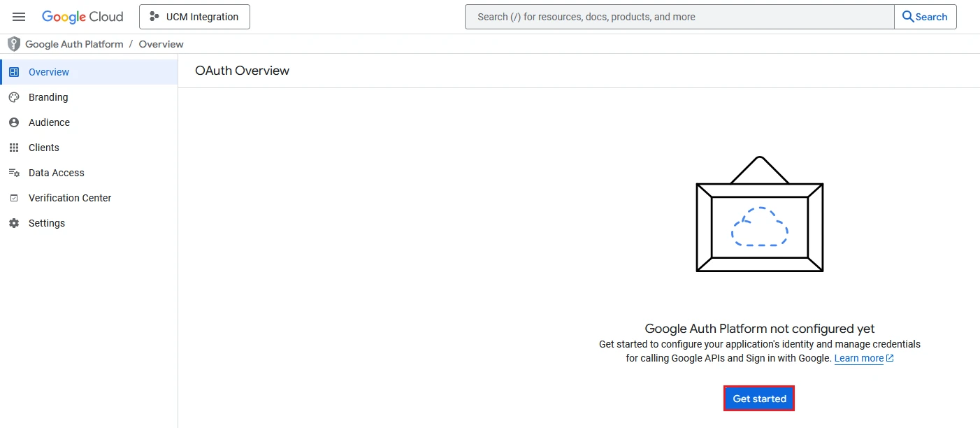
Task: Click the Google Auth Platform shield icon
Action: [14, 44]
